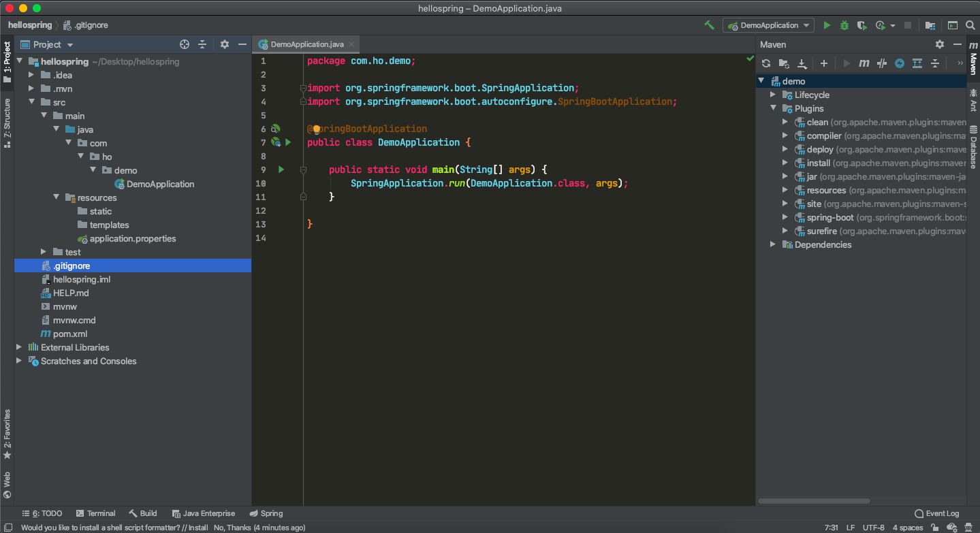
Task: Toggle the Database tool window stripe
Action: point(973,146)
